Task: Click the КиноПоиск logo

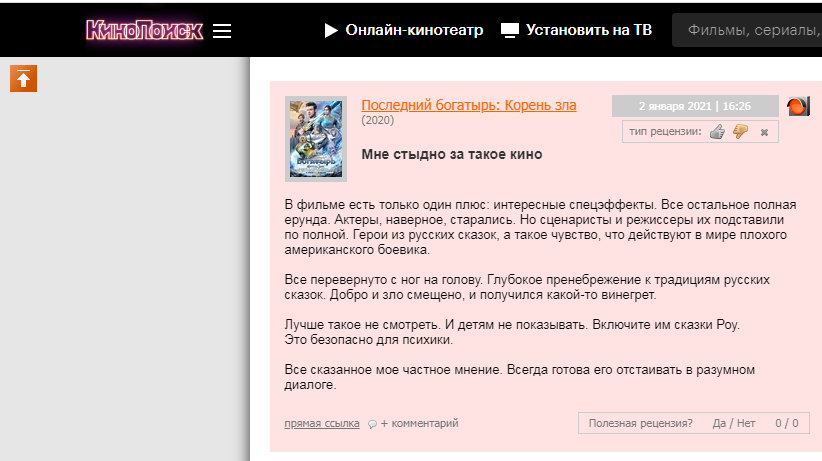Action: coord(144,30)
